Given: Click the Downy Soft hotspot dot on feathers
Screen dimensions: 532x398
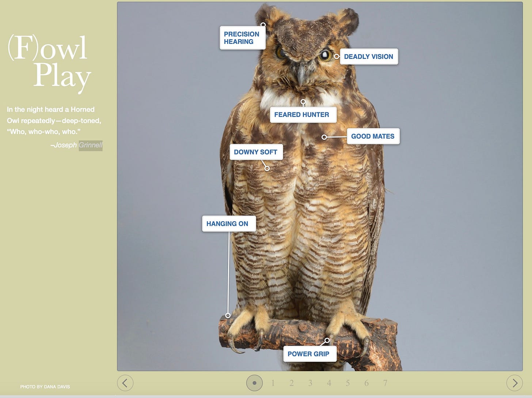Looking at the screenshot, I should (x=267, y=169).
